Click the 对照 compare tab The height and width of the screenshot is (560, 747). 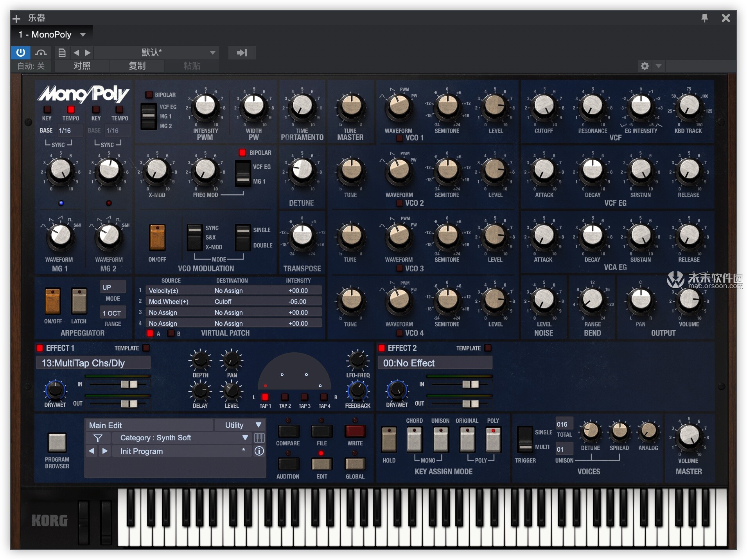(x=82, y=66)
